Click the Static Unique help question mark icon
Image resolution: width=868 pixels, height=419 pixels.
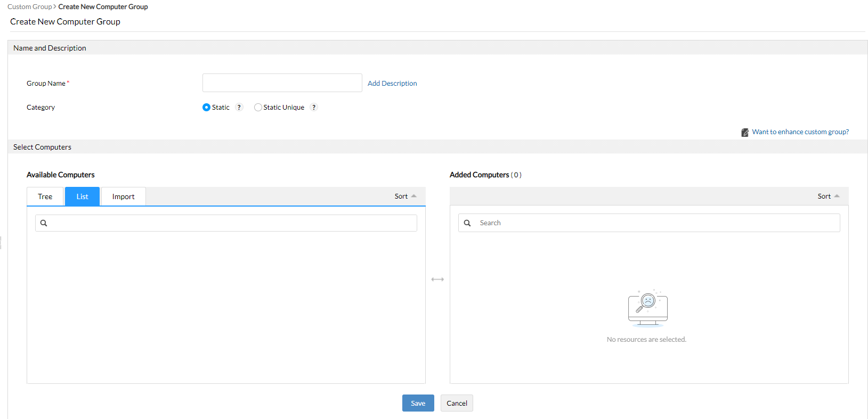(x=314, y=107)
